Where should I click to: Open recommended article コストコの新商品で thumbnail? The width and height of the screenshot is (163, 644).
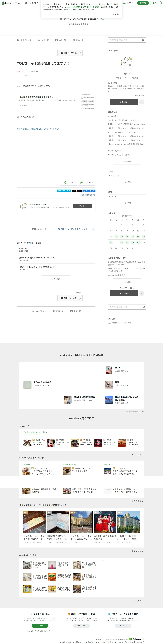click(109, 399)
